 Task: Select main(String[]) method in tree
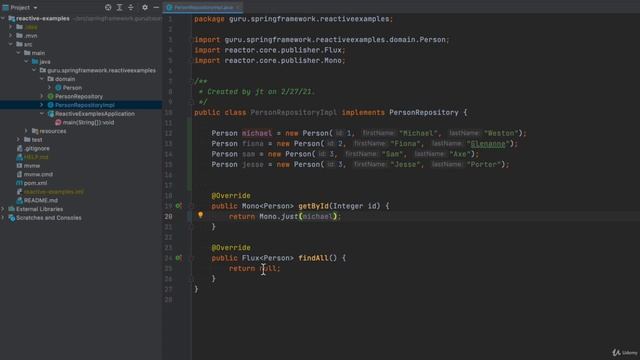tap(88, 122)
